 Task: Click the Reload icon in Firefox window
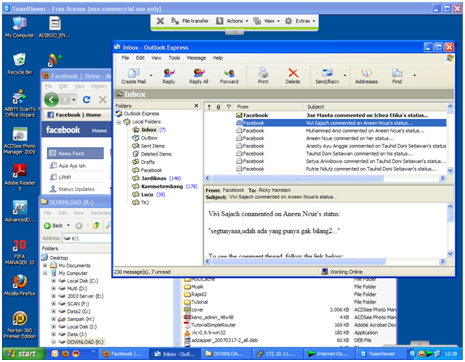[x=87, y=99]
